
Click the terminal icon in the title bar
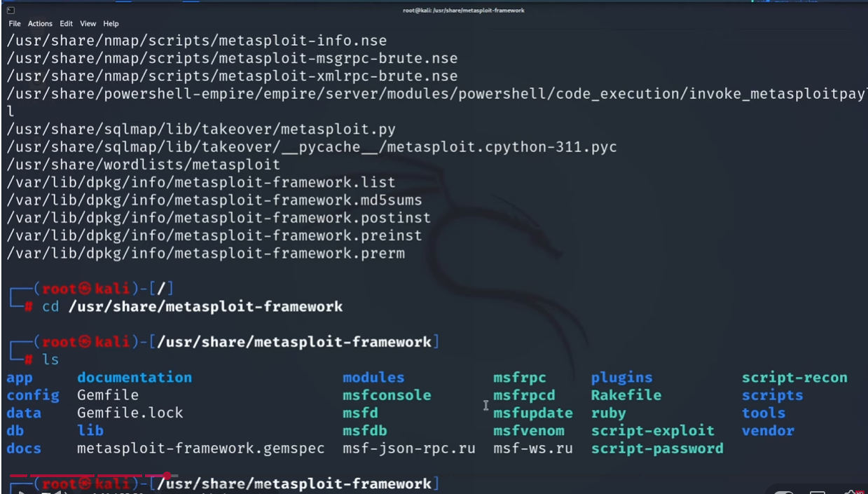(x=10, y=10)
